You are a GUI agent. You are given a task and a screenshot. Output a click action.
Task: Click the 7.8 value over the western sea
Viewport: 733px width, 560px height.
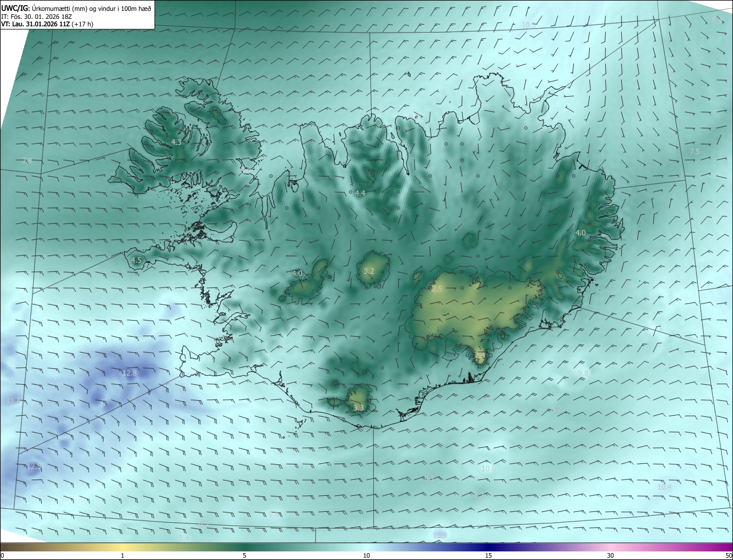pyautogui.click(x=27, y=161)
